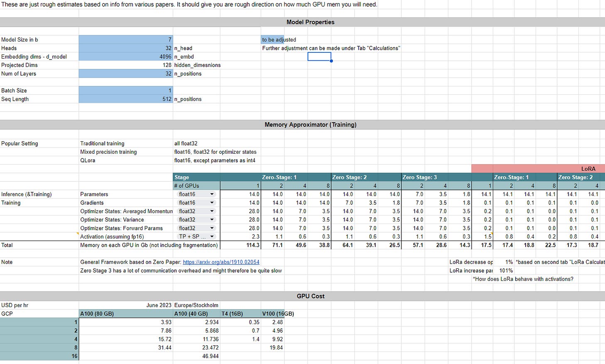Screen dimensions: 605x364
Task: Select the A100 80GB price '31.44'
Action: click(x=126, y=347)
